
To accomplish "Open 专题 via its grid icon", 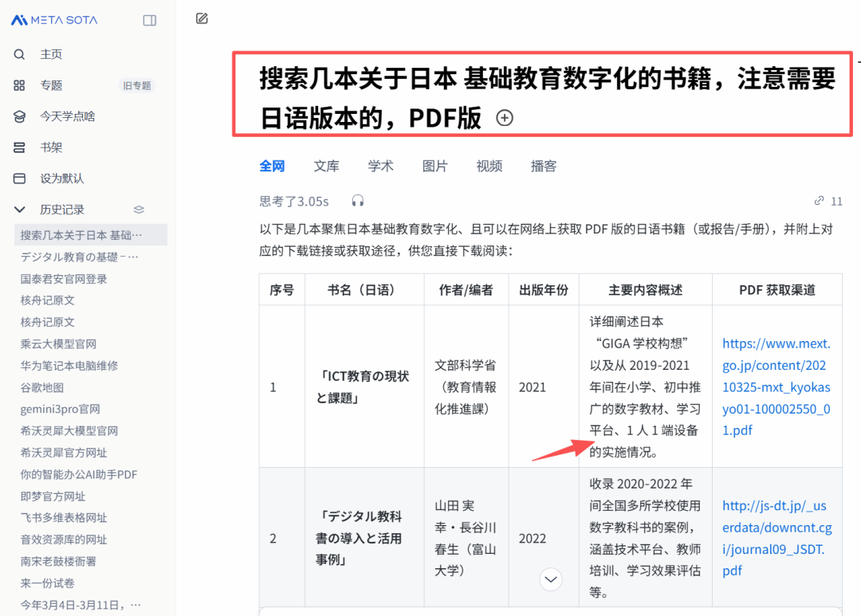I will point(20,84).
